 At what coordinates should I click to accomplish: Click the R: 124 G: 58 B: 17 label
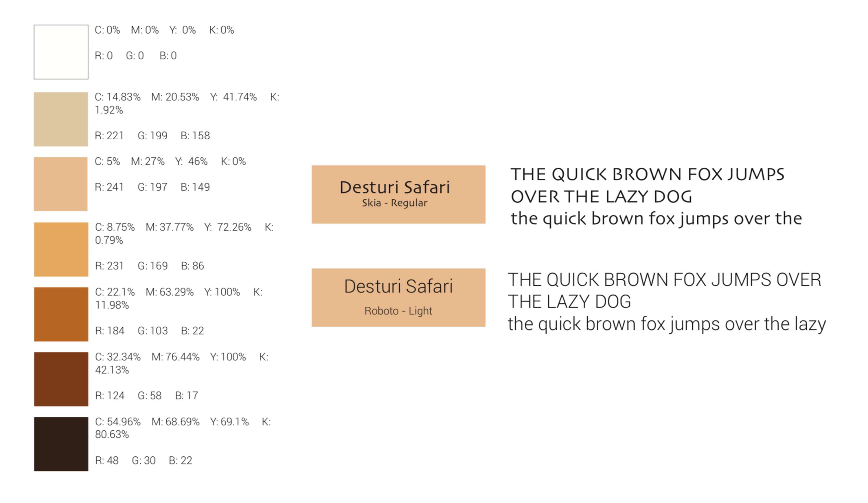[147, 396]
